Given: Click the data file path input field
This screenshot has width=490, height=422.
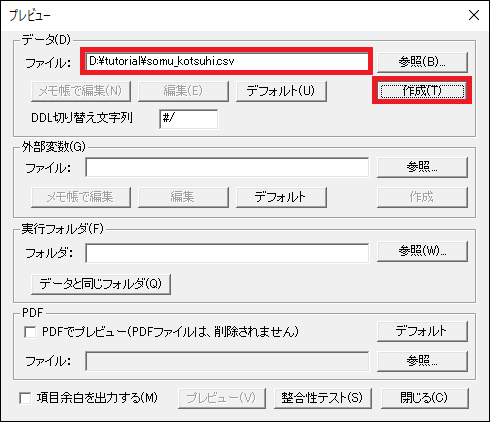Looking at the screenshot, I should click(227, 61).
